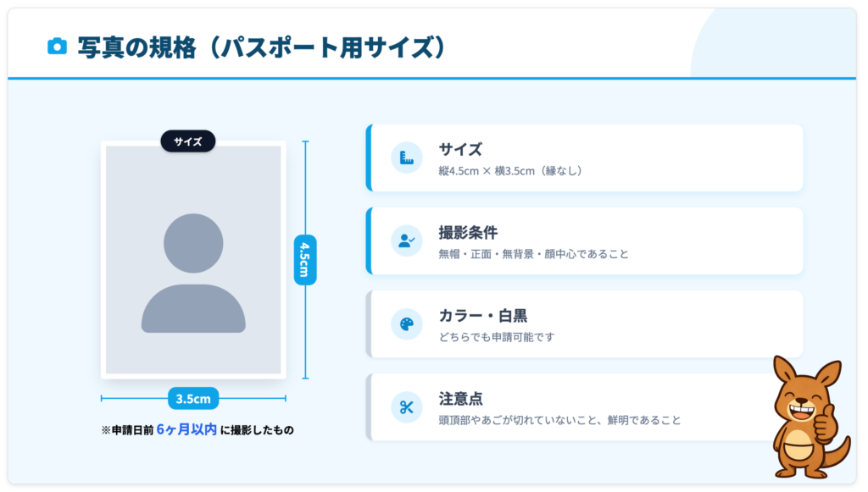This screenshot has height=492, width=868.
Task: Click the 縦4.5cm × 横3.5cm description text
Action: 510,171
